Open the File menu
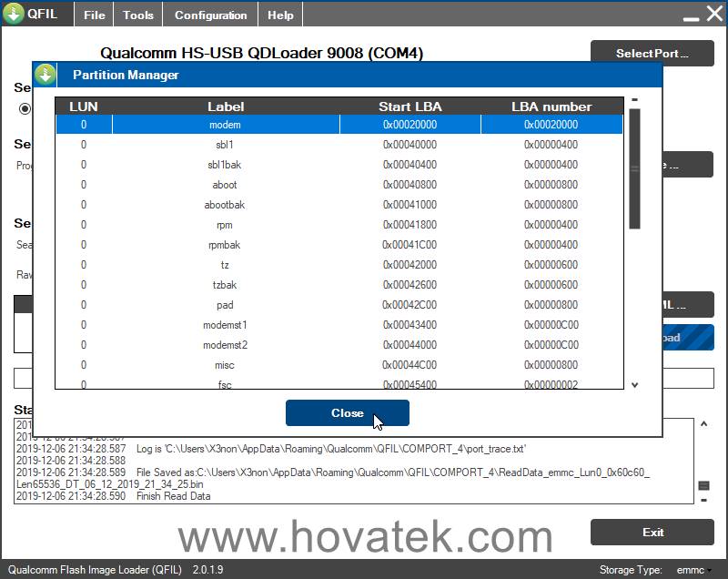The width and height of the screenshot is (728, 579). point(95,15)
